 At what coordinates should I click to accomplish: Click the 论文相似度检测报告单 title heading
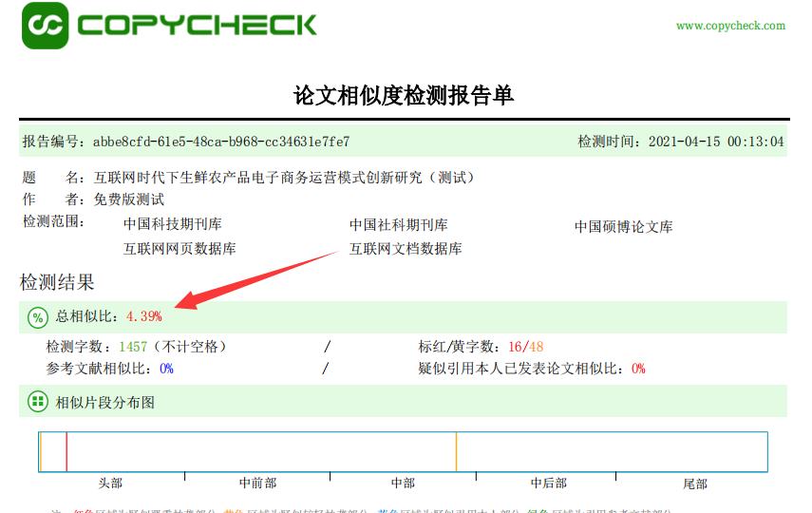click(404, 95)
